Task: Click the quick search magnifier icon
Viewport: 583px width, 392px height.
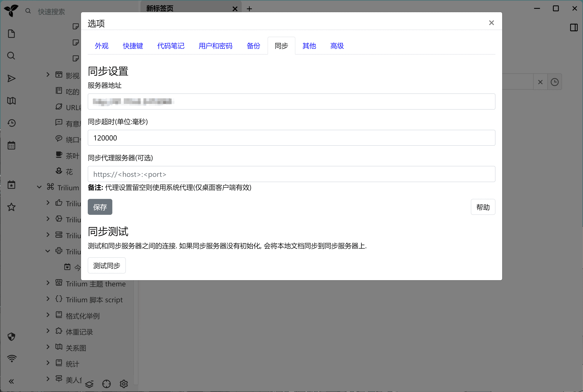Action: pyautogui.click(x=28, y=11)
